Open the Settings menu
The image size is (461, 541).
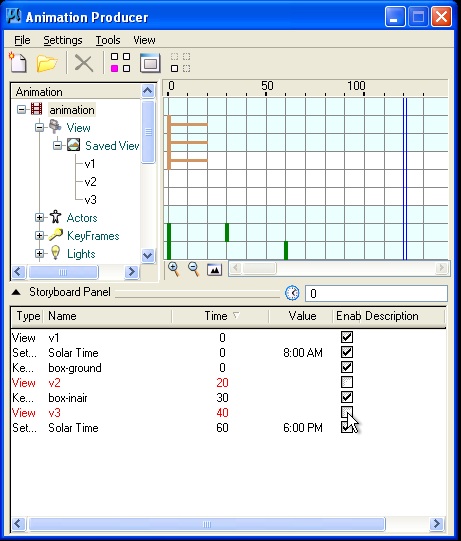[x=63, y=40]
